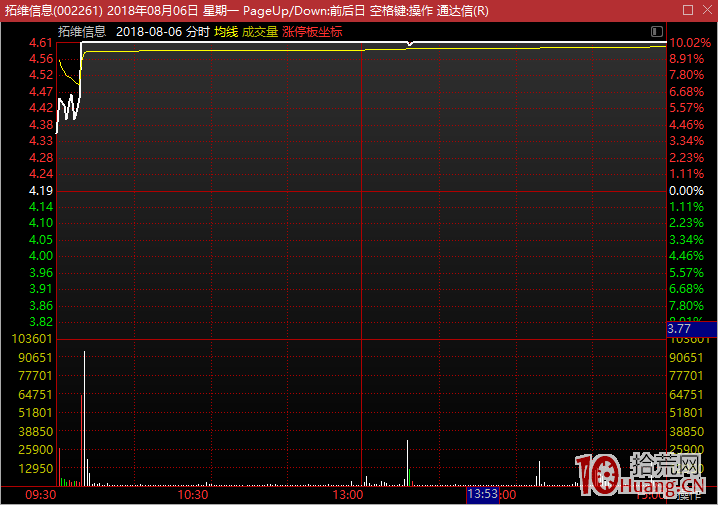
Task: Click the 成交量 legend label
Action: [261, 31]
